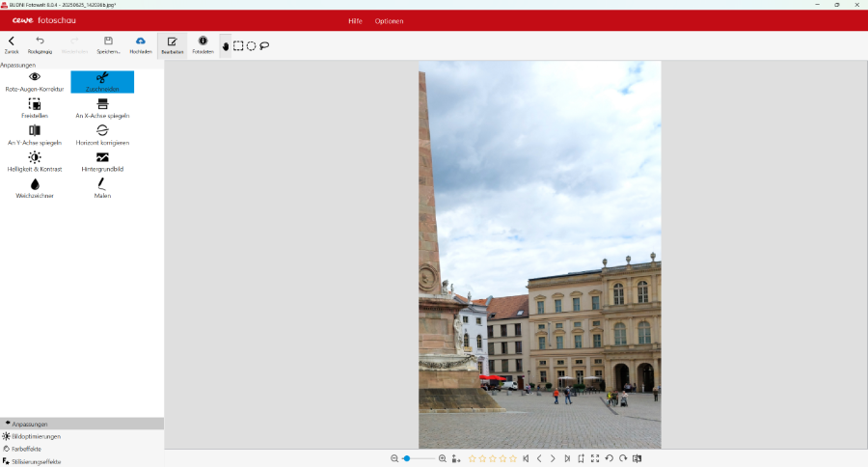The width and height of the screenshot is (868, 467).
Task: Click the zoom in magnifier
Action: click(x=443, y=458)
